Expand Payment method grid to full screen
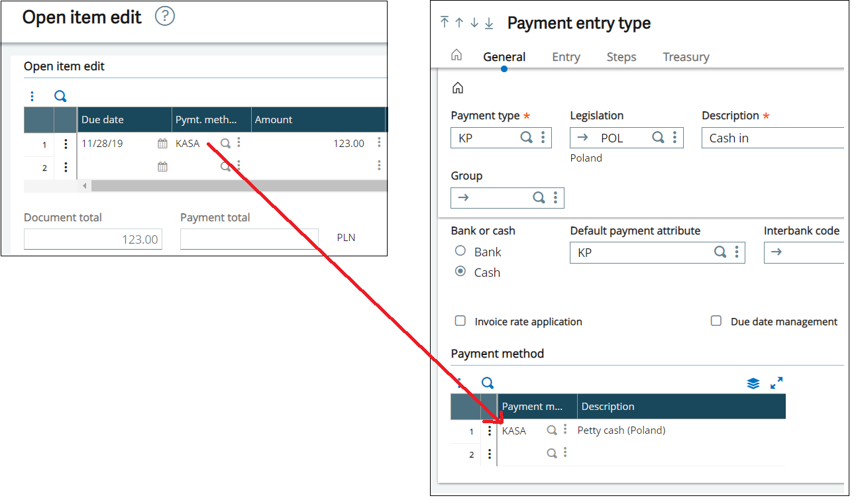Viewport: 856px width, 504px height. click(x=776, y=383)
